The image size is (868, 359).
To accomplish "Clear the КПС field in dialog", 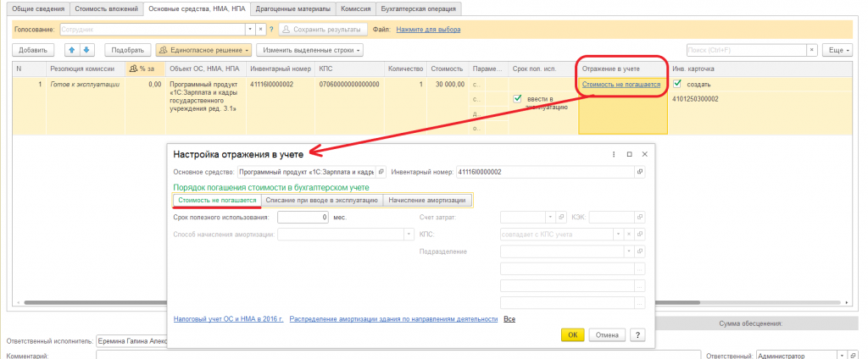I will point(629,235).
